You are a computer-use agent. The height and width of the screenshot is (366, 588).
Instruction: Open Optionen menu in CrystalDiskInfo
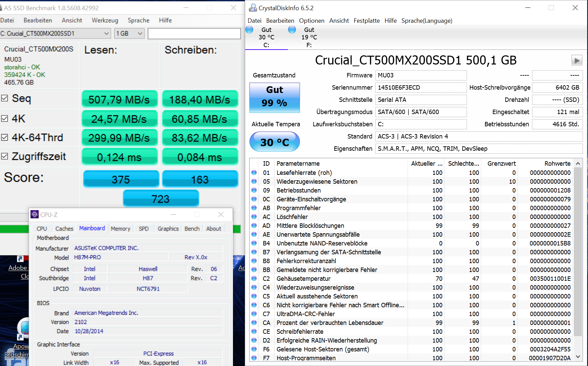coord(312,21)
